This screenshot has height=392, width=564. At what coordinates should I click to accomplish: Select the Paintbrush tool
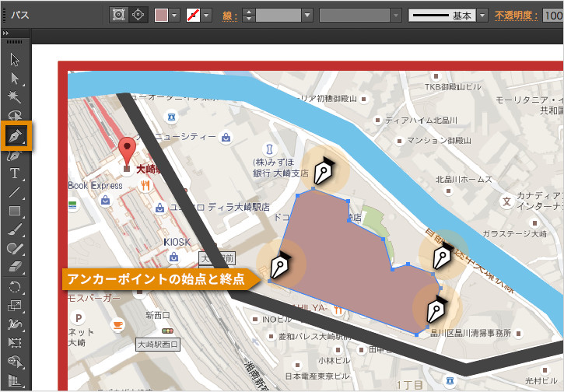point(15,229)
